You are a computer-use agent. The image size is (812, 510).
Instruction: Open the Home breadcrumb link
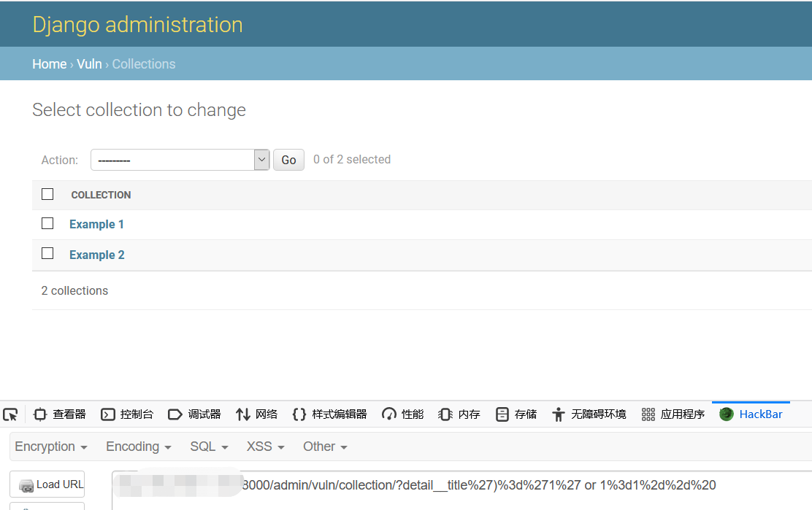click(49, 63)
